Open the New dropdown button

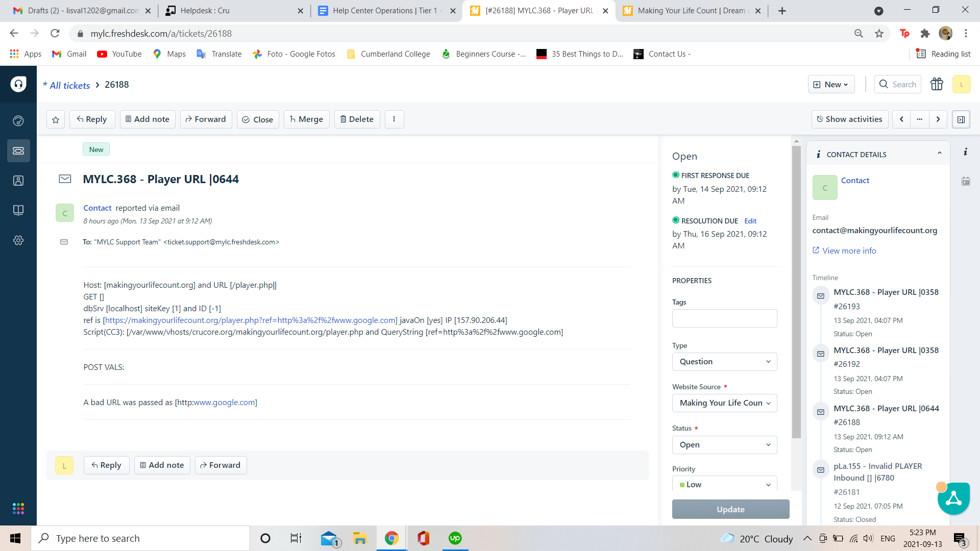coord(831,84)
